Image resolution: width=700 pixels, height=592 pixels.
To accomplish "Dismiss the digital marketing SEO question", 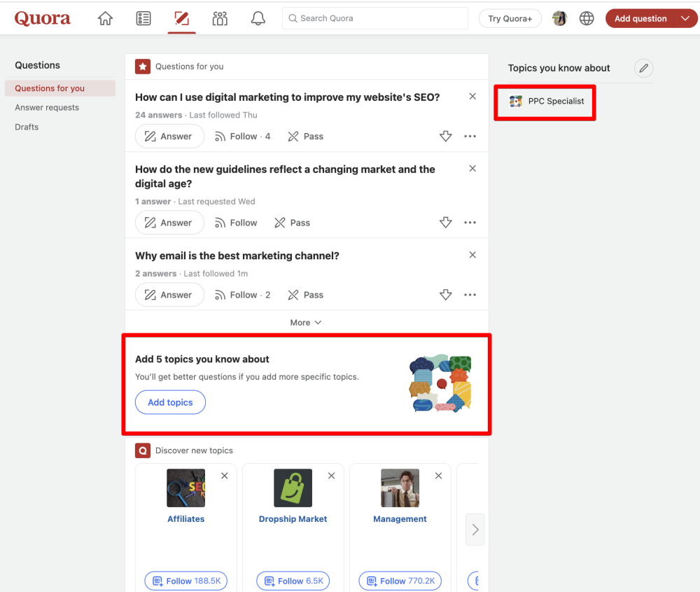I will (472, 97).
